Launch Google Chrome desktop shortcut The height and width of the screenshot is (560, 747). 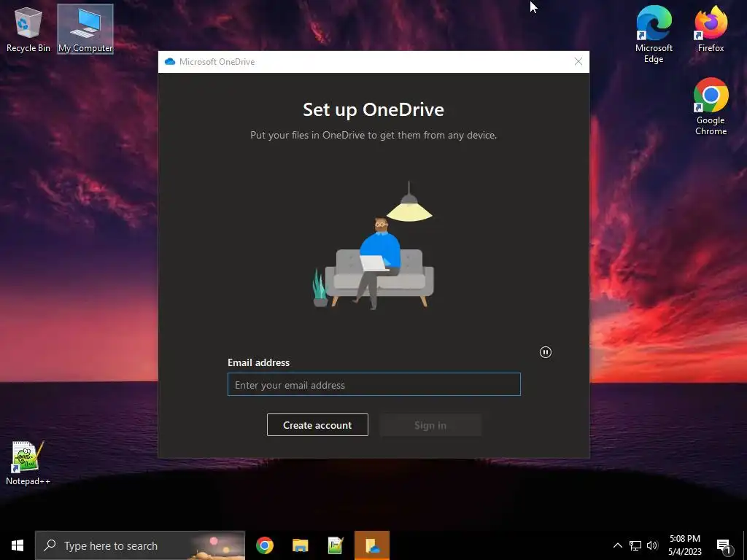coord(711,106)
